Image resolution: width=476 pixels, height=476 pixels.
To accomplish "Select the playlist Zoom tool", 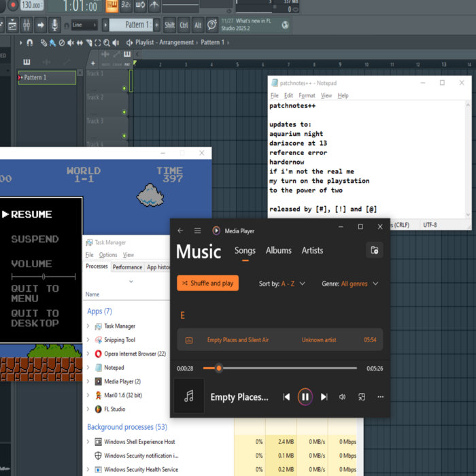I will click(x=106, y=43).
